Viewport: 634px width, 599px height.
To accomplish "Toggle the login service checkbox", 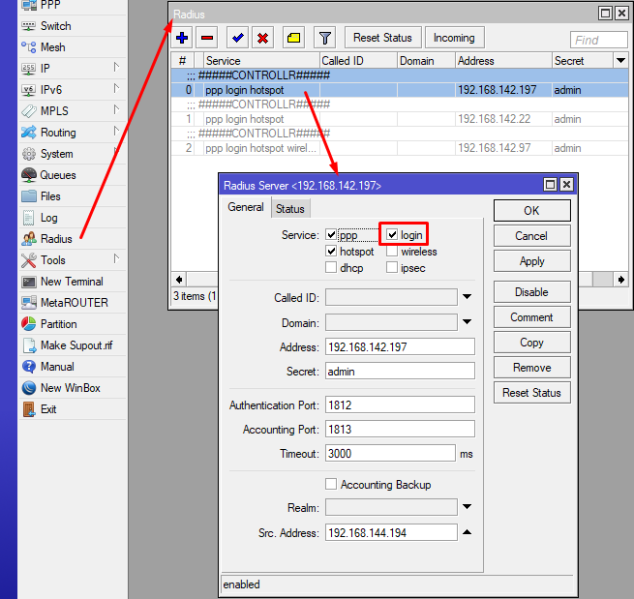I will (393, 235).
